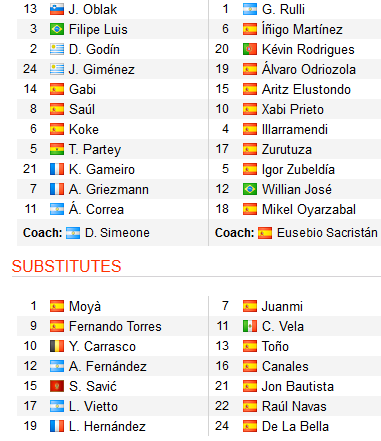The width and height of the screenshot is (381, 441).
Task: Select G. Rulli goalkeeper name
Action: point(283,9)
